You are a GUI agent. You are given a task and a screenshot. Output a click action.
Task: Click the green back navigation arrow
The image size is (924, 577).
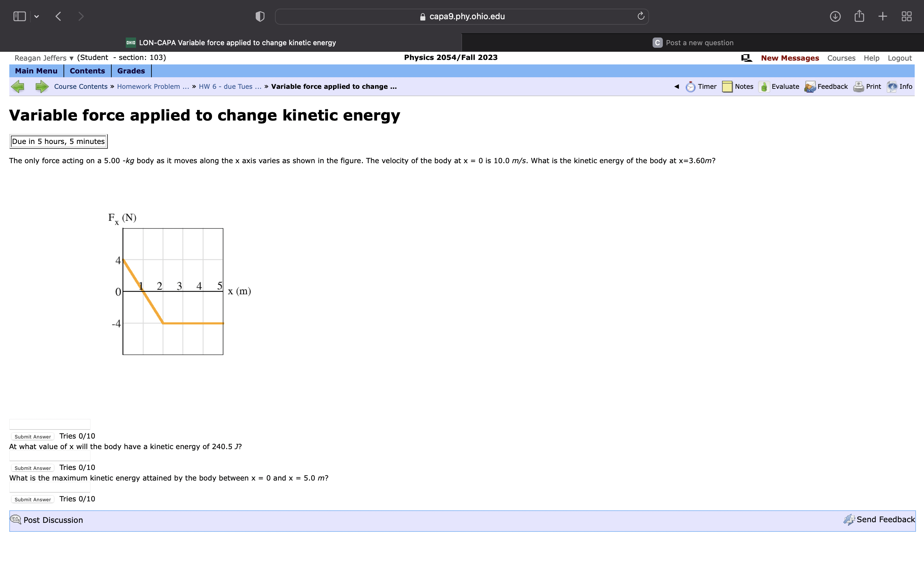[x=18, y=86]
